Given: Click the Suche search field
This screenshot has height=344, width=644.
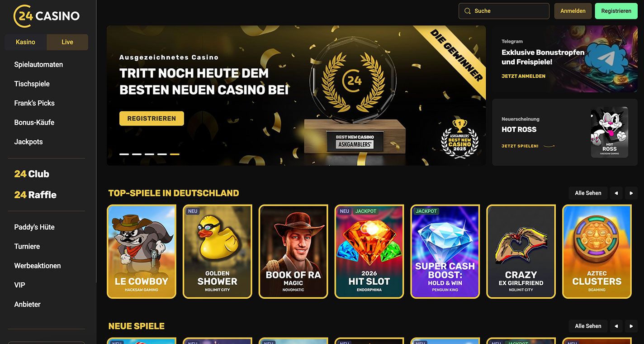Looking at the screenshot, I should click(504, 11).
